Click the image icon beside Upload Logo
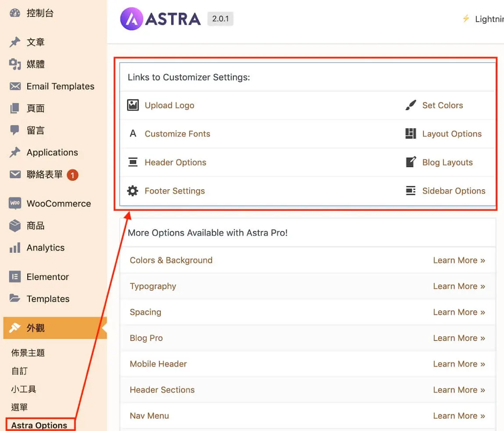 (133, 105)
